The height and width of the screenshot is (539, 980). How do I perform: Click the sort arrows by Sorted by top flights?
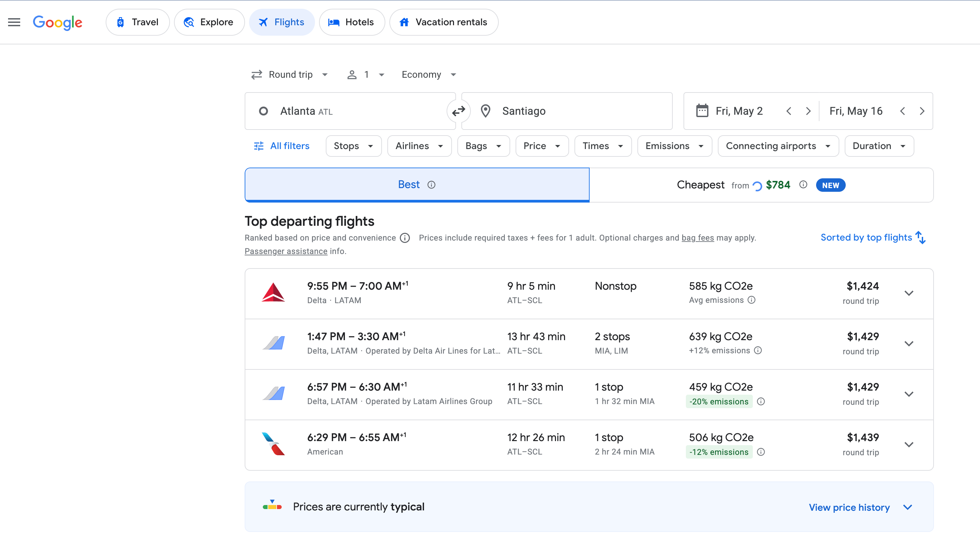921,237
